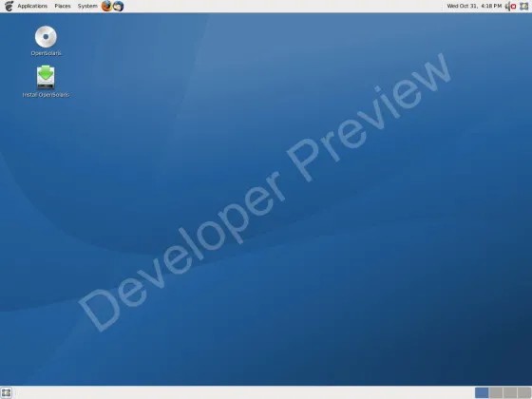Switch to the second workspace
The image size is (532, 399).
pos(496,393)
